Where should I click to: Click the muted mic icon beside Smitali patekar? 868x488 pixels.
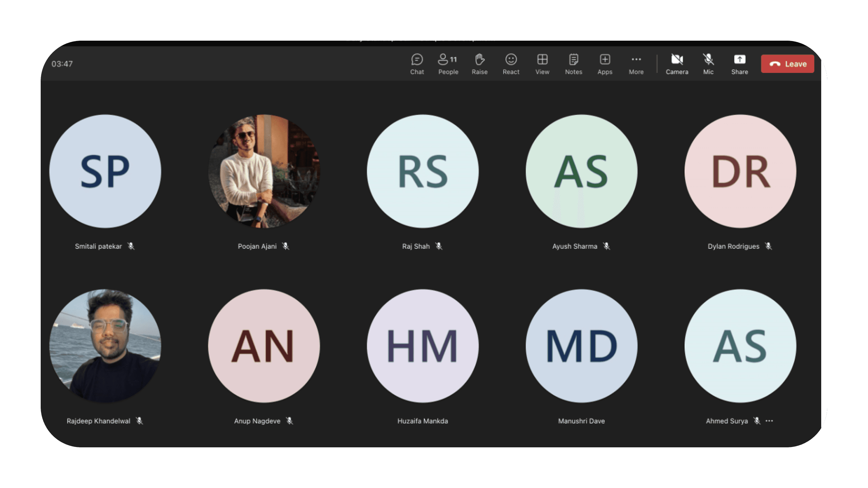(131, 246)
